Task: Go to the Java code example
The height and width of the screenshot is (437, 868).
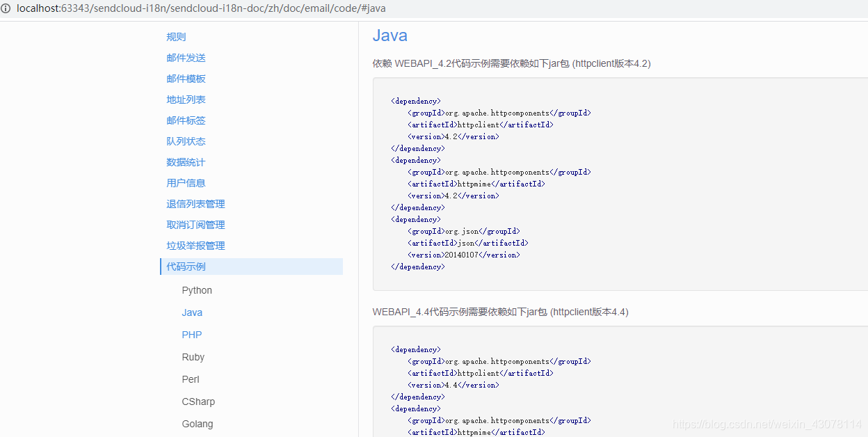Action: 192,312
